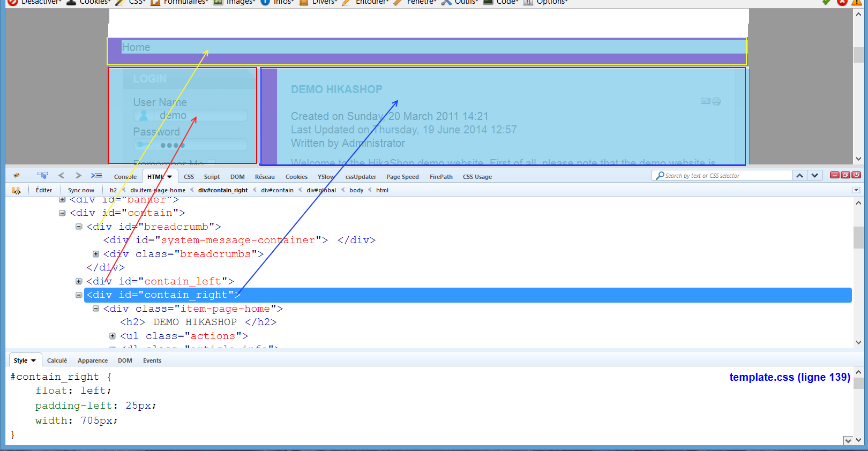The height and width of the screenshot is (451, 868).
Task: Switch to the Cookies tab
Action: (x=296, y=177)
